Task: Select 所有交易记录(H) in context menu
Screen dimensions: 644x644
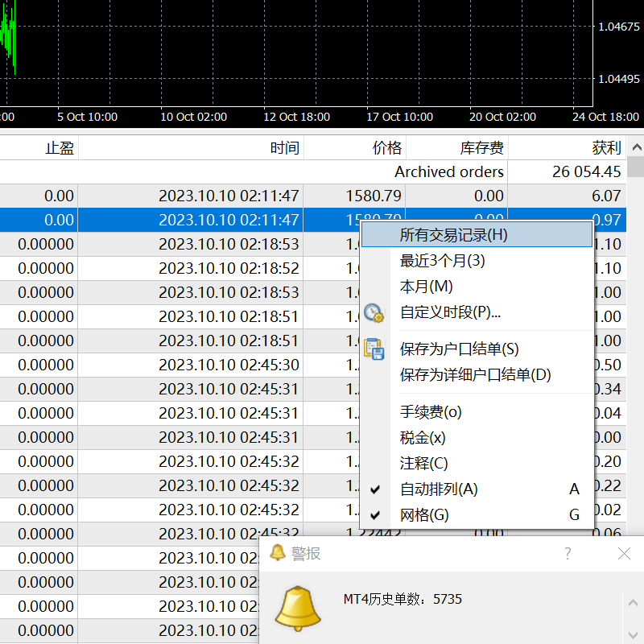Action: click(x=454, y=235)
